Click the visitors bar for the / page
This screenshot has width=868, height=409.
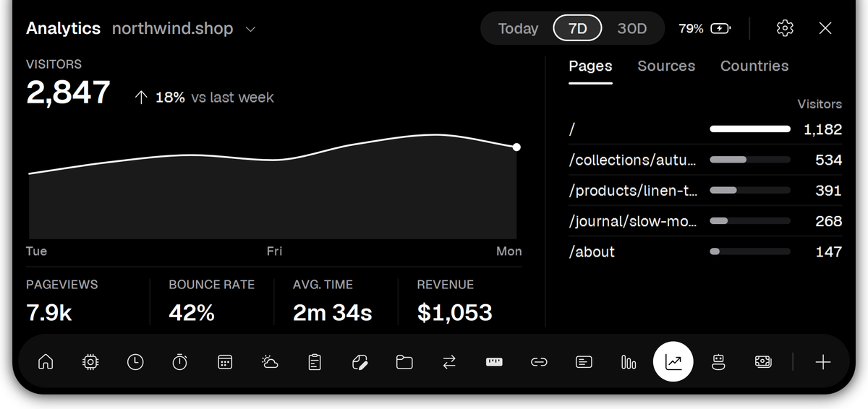pos(750,129)
